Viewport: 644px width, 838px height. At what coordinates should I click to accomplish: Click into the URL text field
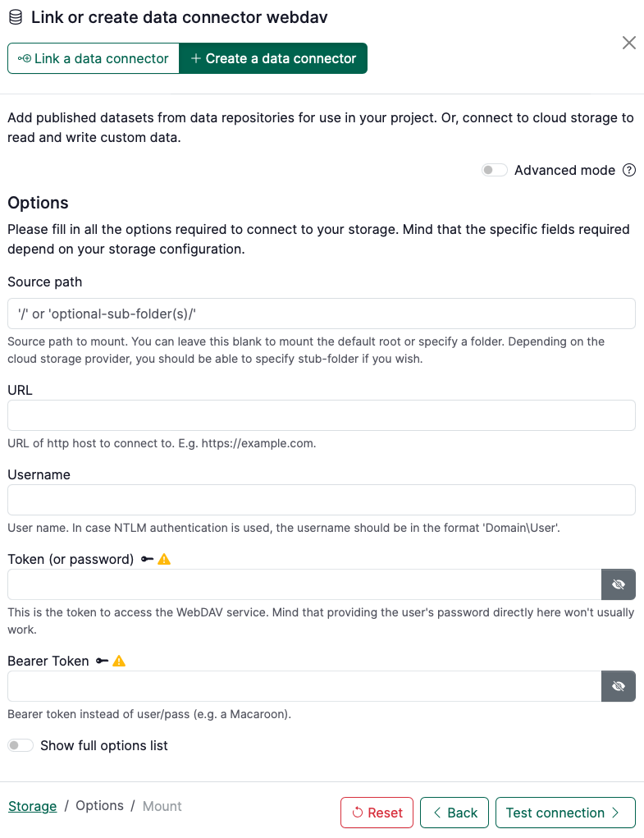click(322, 415)
